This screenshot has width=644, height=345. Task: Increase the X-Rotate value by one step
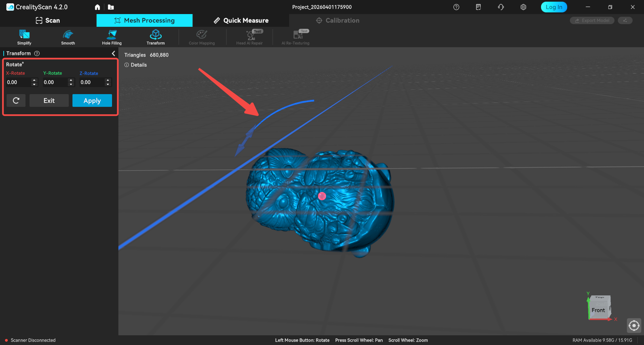point(34,80)
